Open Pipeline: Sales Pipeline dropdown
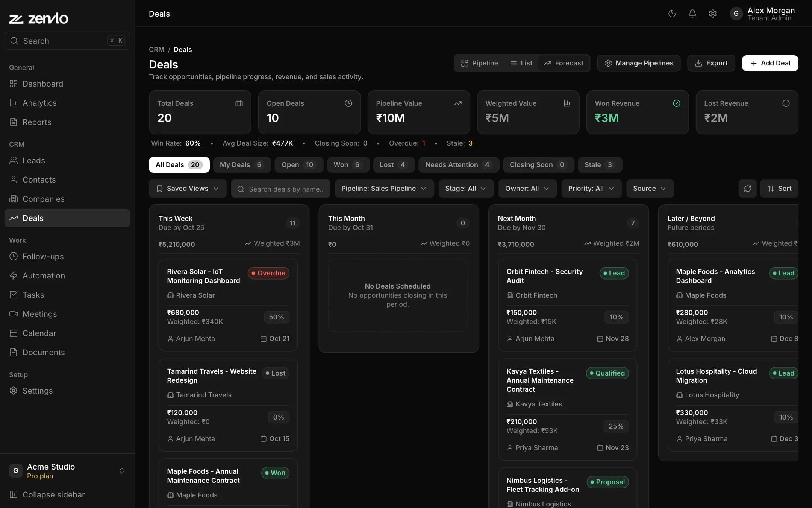Screen dimensions: 812x508 pos(384,189)
